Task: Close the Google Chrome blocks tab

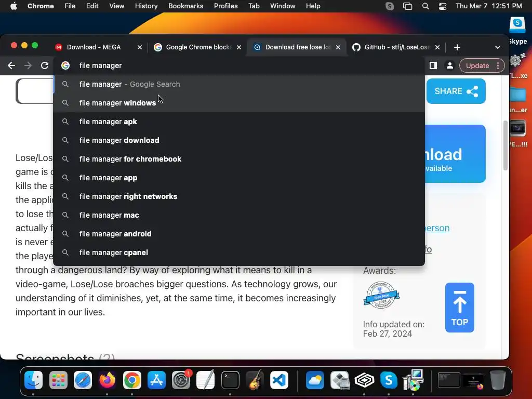Action: pyautogui.click(x=239, y=47)
